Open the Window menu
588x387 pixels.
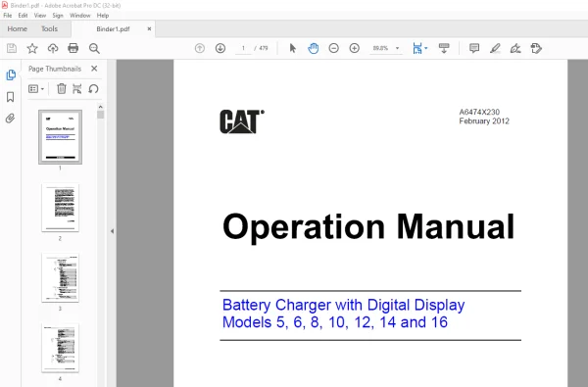80,16
